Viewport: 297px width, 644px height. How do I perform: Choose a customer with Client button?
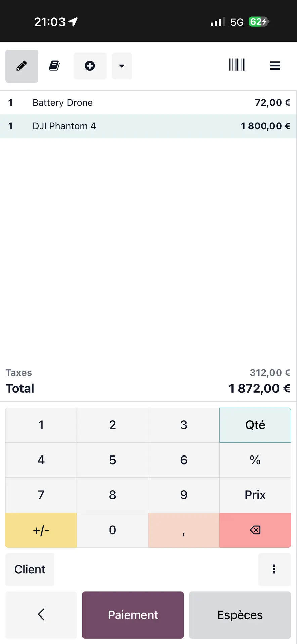tap(30, 569)
